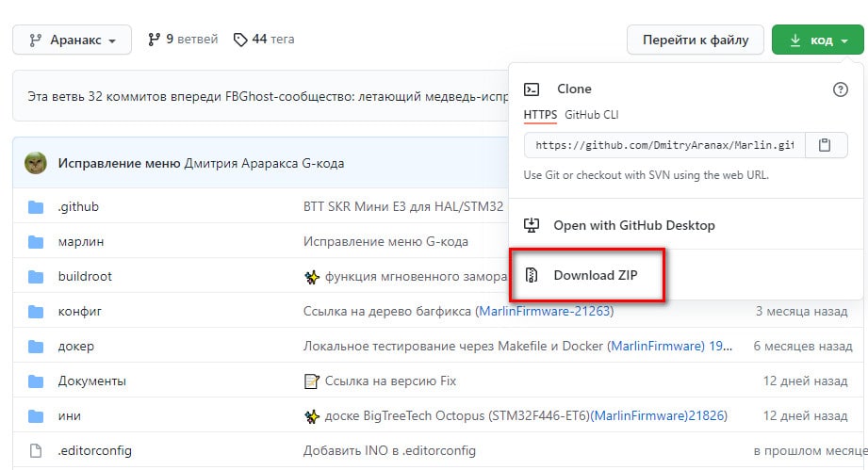
Task: Open the (MarlinFirmware)21826 link
Action: 659,415
